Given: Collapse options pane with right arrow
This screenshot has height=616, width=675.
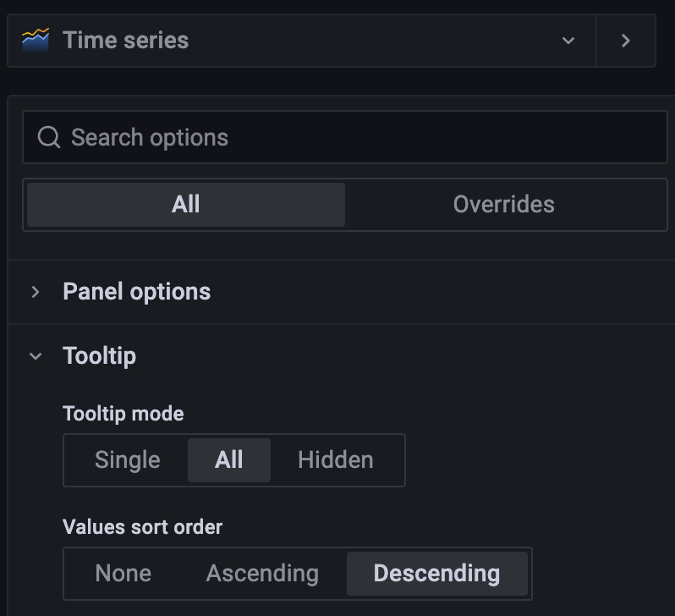Looking at the screenshot, I should (x=625, y=41).
